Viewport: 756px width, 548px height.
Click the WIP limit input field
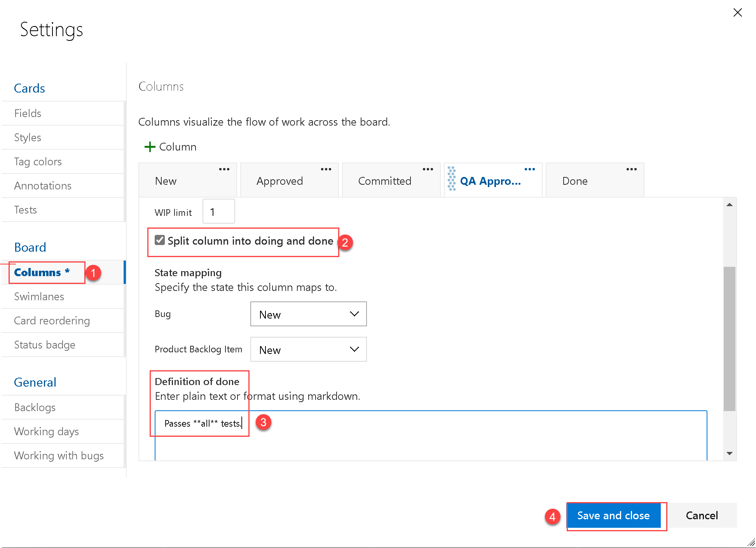pyautogui.click(x=218, y=212)
